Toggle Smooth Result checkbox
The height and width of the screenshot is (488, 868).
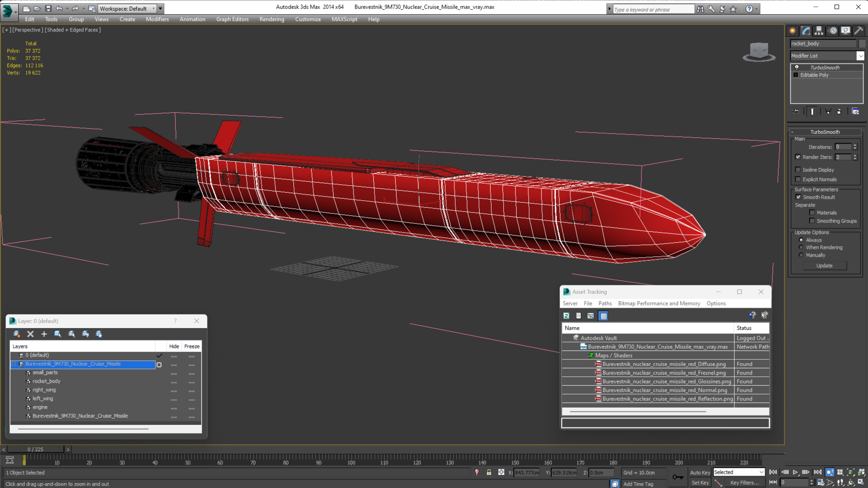coord(798,197)
